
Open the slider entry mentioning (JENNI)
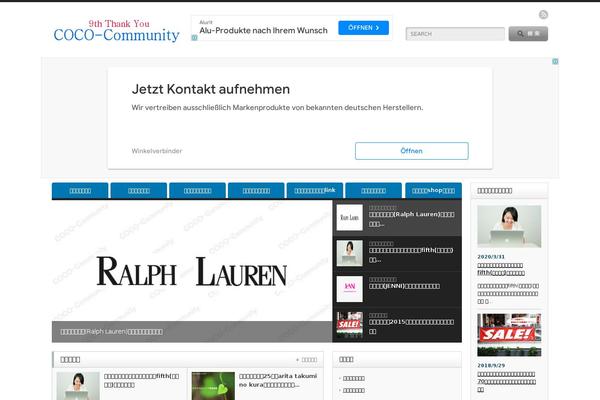[x=404, y=286]
